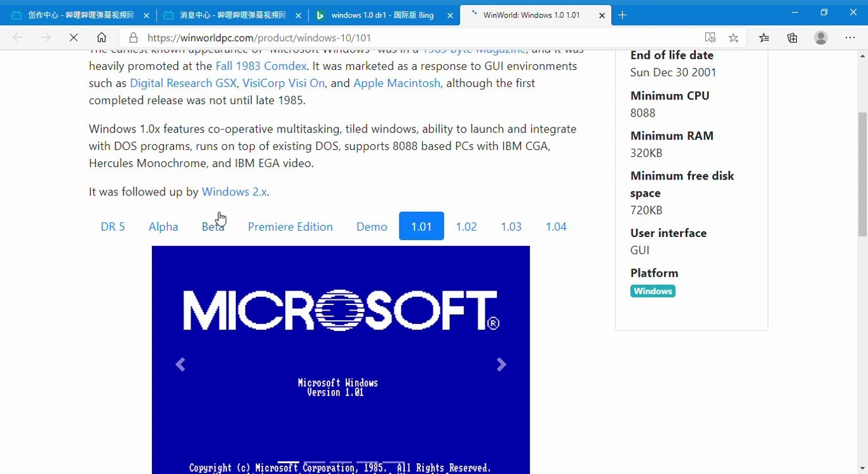
Task: Open the Fall 1983 Comdex link
Action: (x=261, y=66)
